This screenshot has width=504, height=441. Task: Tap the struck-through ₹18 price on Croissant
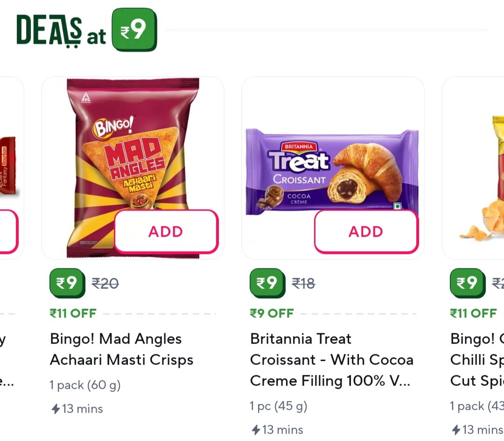point(303,283)
